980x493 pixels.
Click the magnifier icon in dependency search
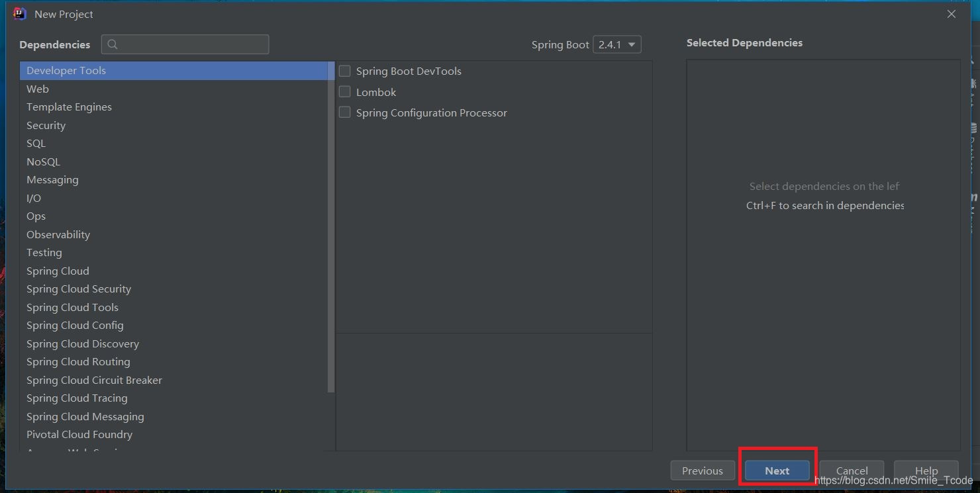point(113,44)
